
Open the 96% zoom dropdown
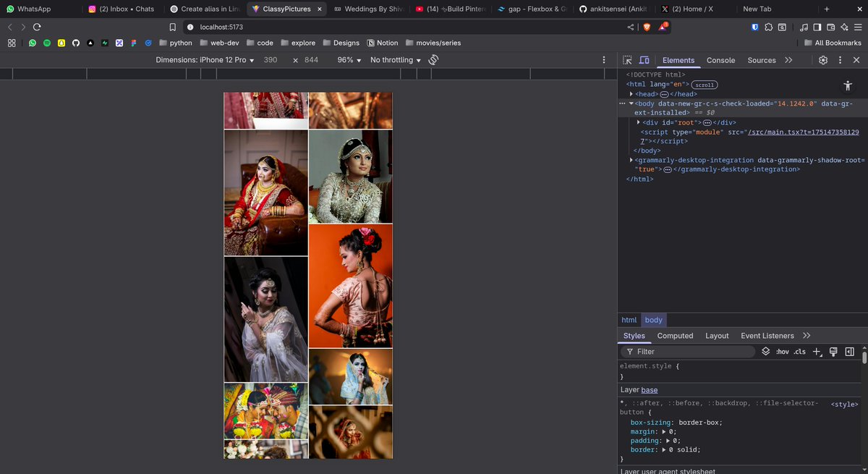(x=349, y=60)
